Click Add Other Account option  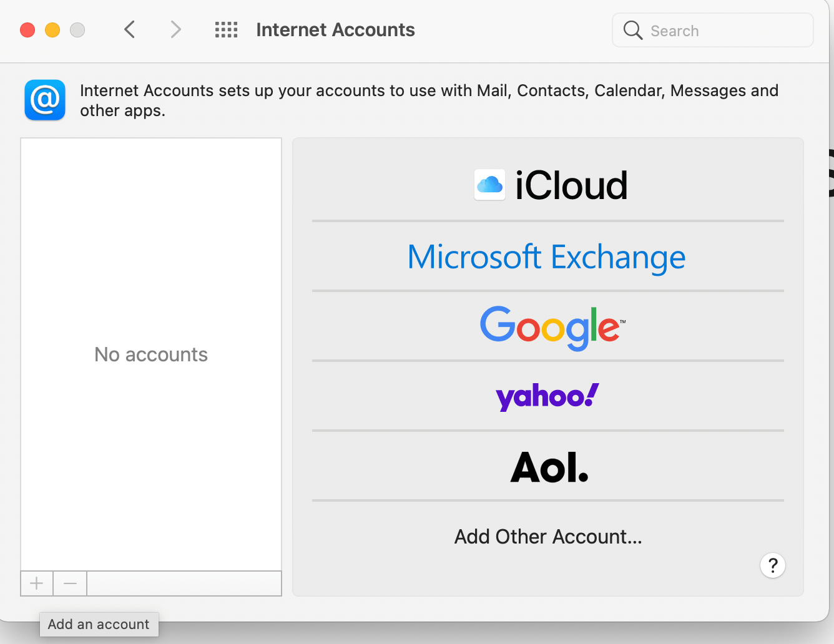pos(547,536)
